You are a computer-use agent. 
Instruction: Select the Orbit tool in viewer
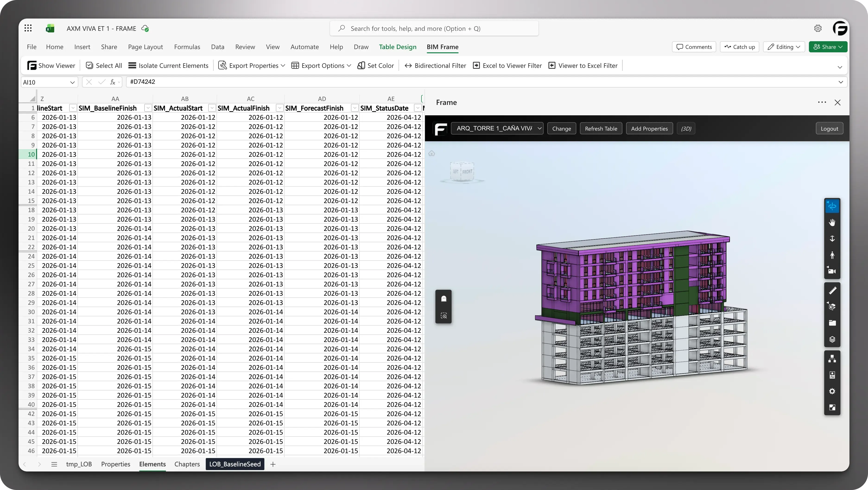click(832, 206)
